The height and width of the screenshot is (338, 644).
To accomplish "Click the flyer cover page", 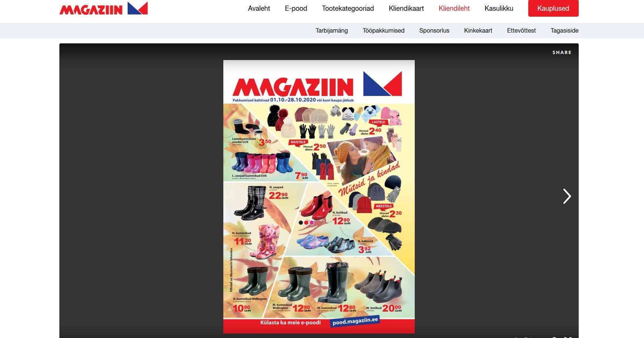I will (x=319, y=196).
